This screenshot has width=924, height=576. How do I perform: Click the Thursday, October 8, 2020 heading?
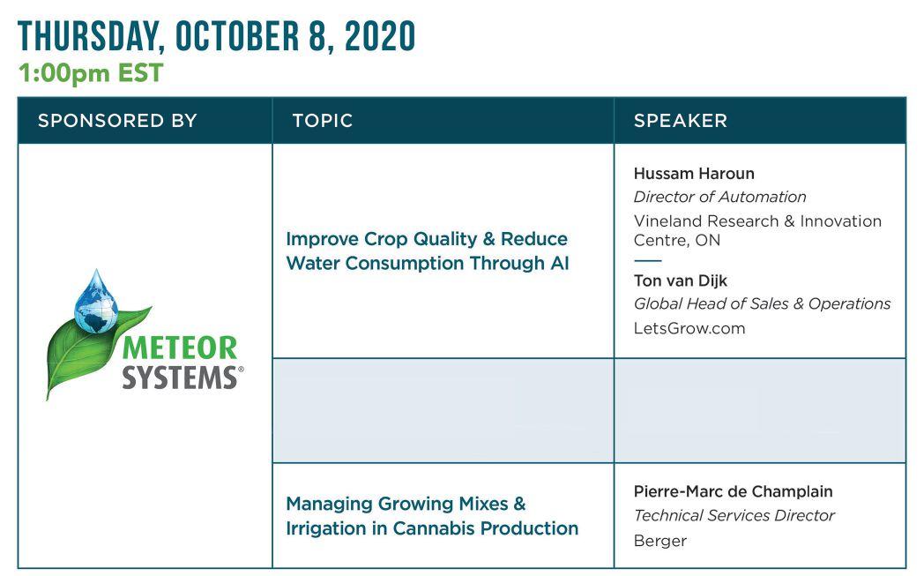[x=216, y=37]
